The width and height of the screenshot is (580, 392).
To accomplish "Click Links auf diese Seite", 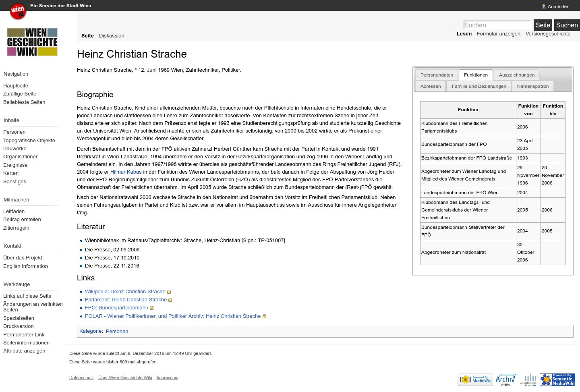I will (27, 296).
